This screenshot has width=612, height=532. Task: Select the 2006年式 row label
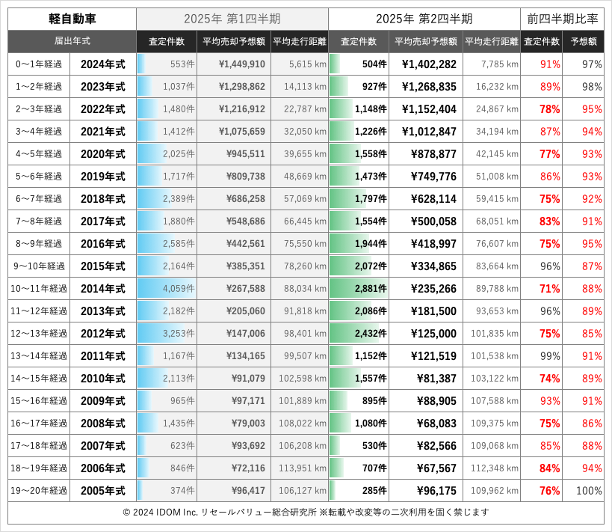103,468
